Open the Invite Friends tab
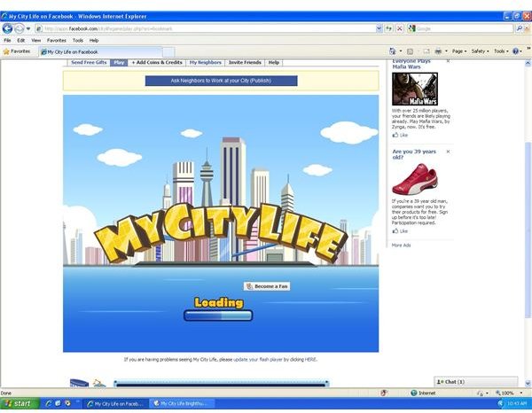The width and height of the screenshot is (532, 413). 245,62
